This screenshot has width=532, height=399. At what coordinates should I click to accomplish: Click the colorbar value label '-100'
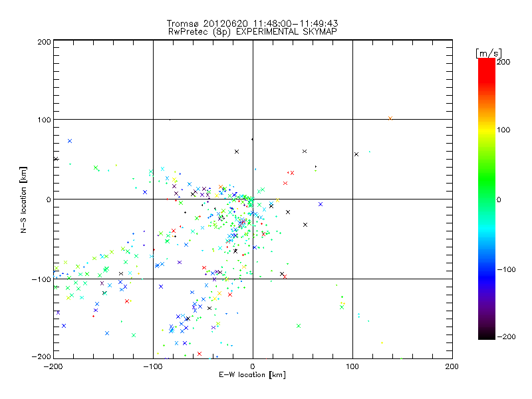coord(506,269)
